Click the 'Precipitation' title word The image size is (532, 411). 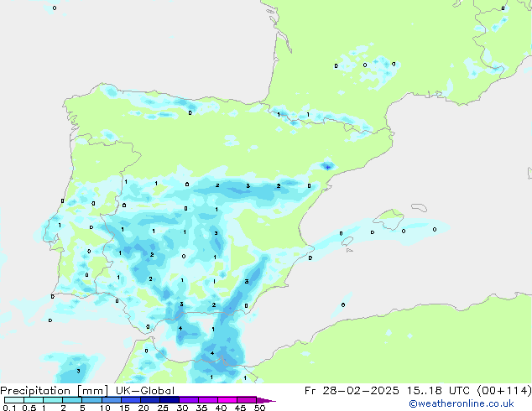coord(35,391)
